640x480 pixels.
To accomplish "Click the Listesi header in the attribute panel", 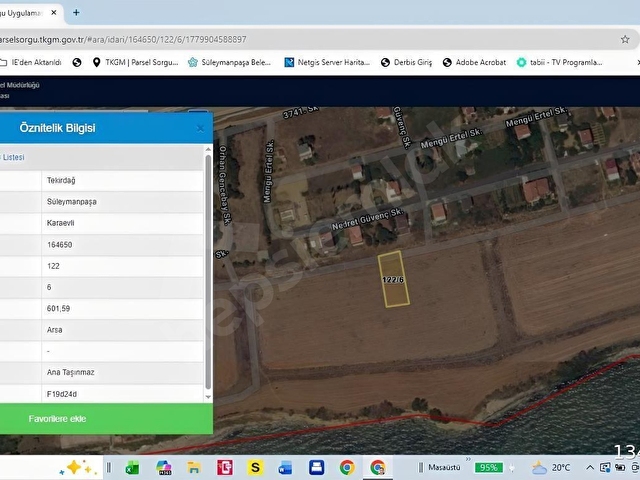I will pyautogui.click(x=13, y=158).
